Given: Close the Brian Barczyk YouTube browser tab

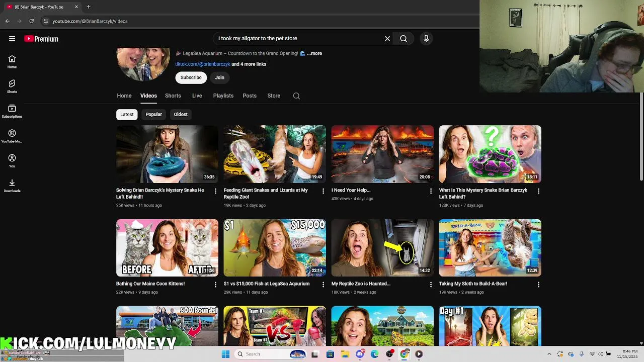Looking at the screenshot, I should [x=76, y=7].
